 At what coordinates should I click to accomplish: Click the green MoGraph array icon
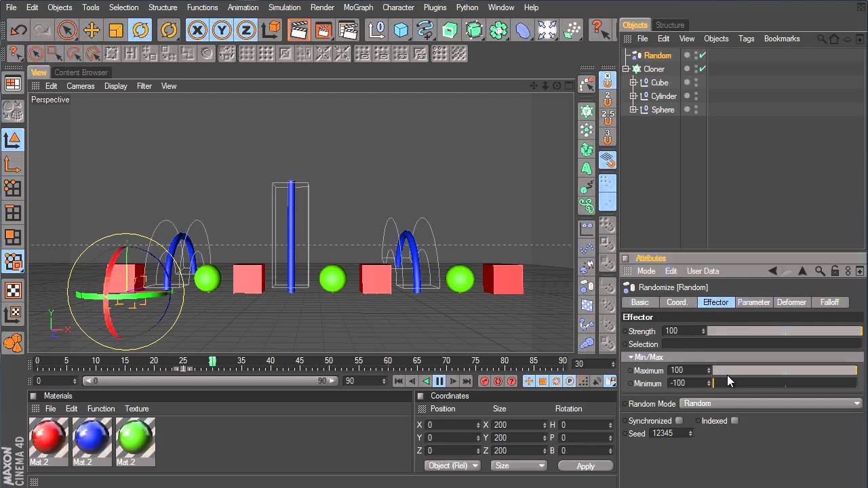pyautogui.click(x=498, y=30)
